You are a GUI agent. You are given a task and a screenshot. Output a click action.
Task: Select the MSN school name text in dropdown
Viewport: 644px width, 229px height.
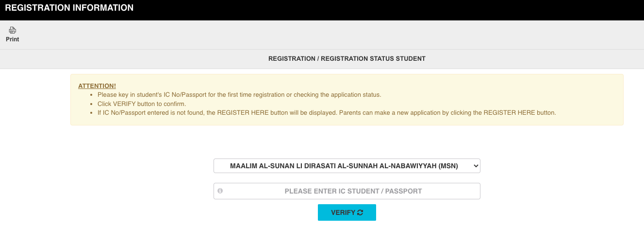click(345, 166)
